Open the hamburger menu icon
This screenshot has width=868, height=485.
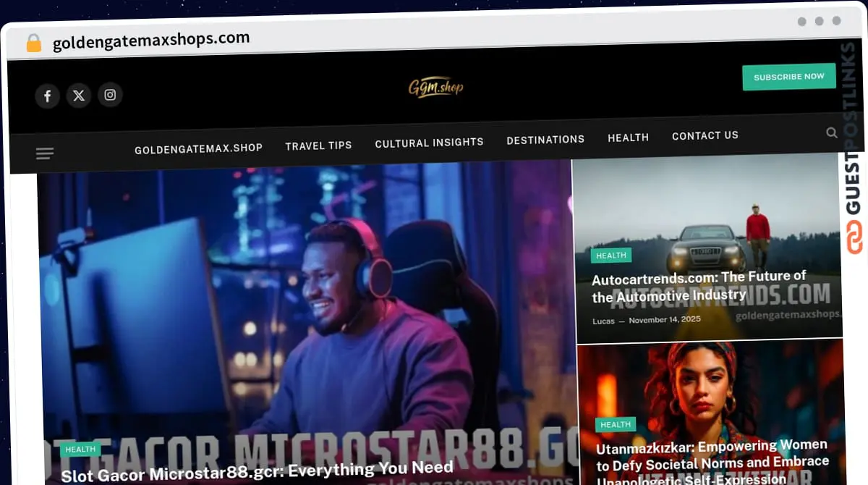coord(45,153)
